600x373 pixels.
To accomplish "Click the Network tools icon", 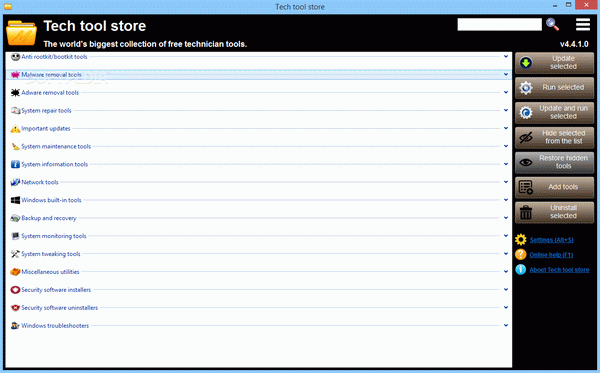I will point(15,182).
